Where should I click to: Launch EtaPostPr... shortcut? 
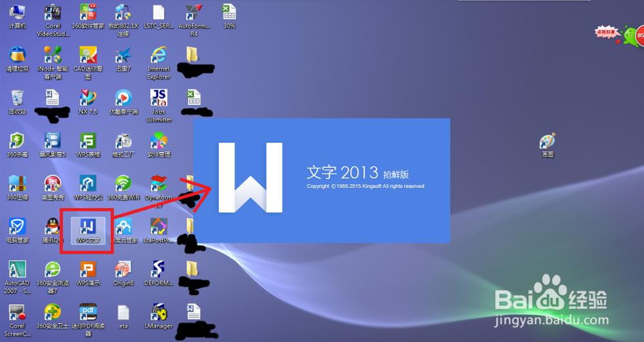[x=158, y=231]
